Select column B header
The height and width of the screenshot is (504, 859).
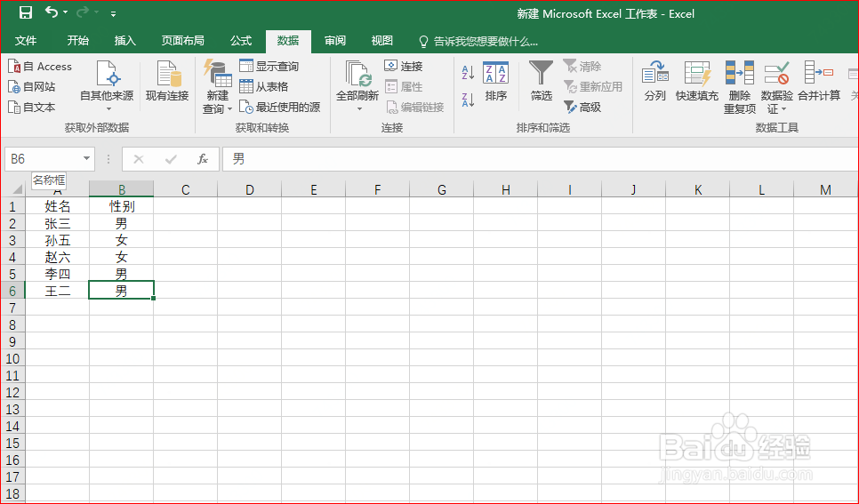[122, 189]
